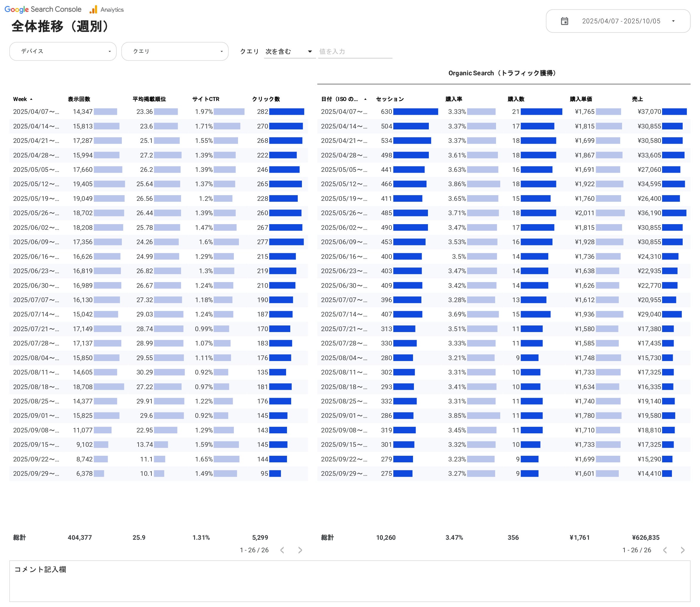Sort by 購入率 column header

(454, 99)
